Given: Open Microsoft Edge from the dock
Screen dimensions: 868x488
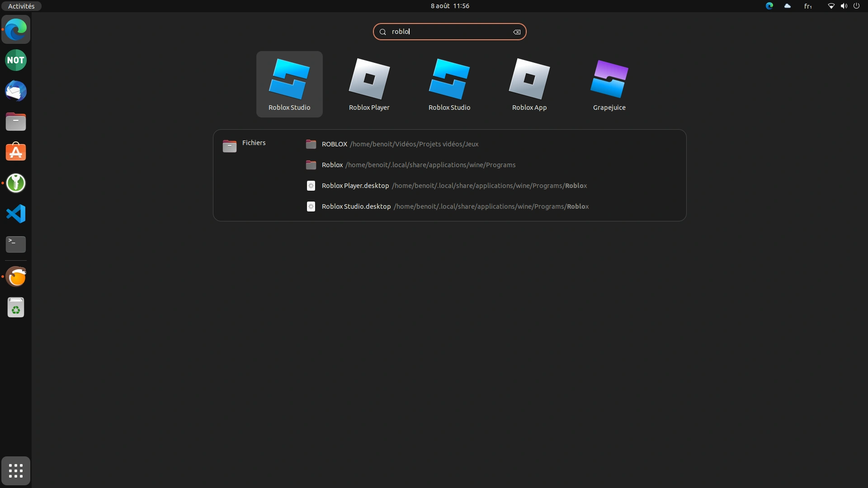Looking at the screenshot, I should 16,30.
